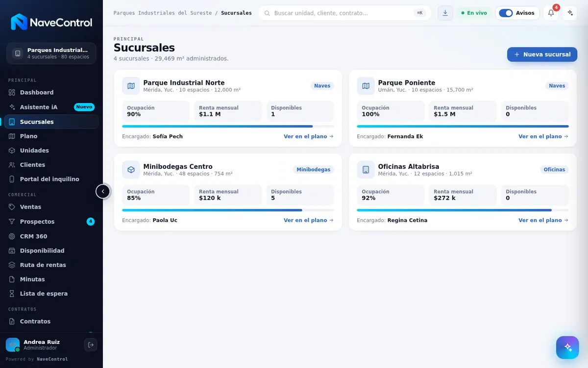Click Parque Industrial Norte occupancy progress bar
The width and height of the screenshot is (588, 368).
(228, 126)
